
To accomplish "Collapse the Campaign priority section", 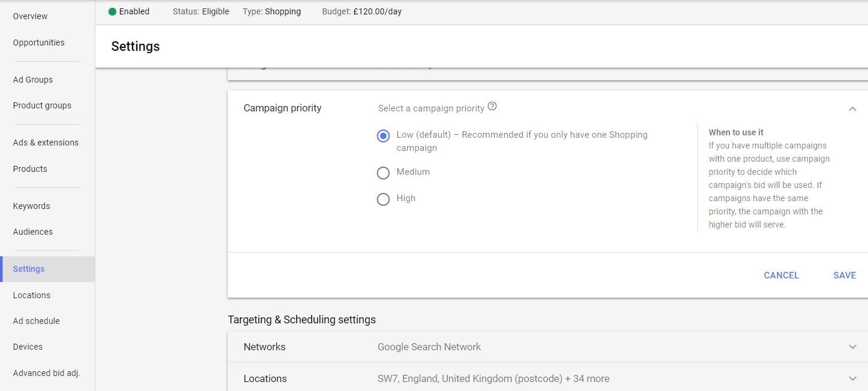I will [x=852, y=108].
